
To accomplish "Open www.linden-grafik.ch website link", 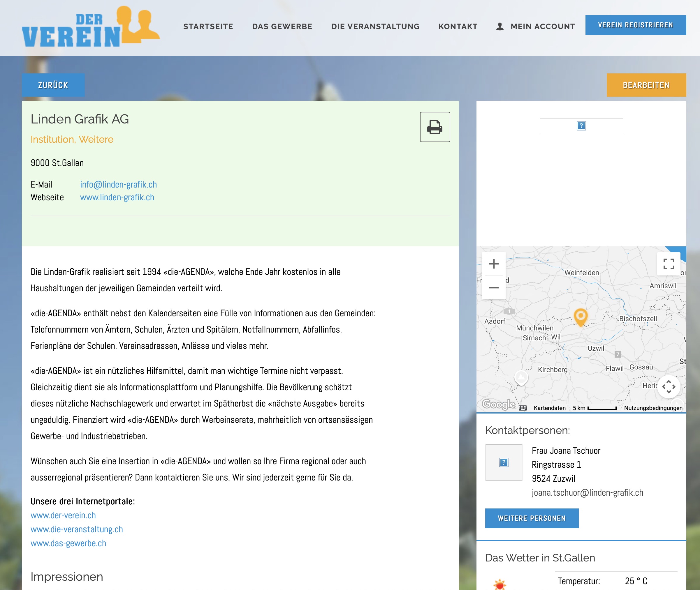I will 117,197.
